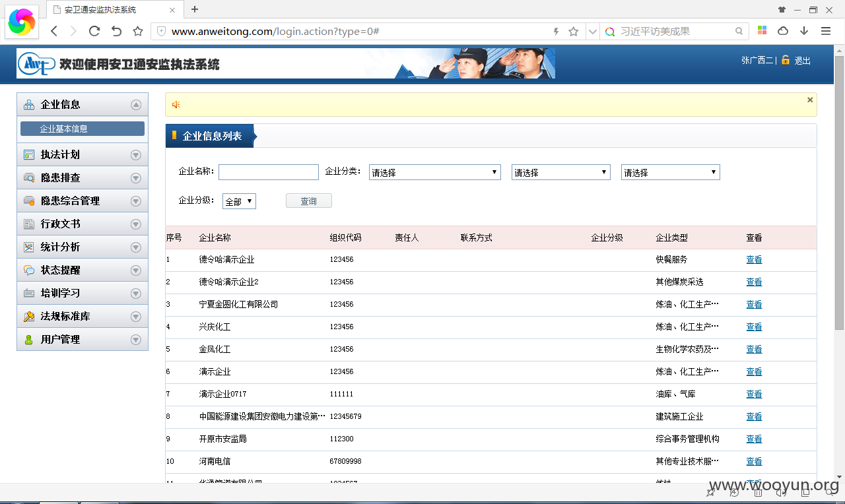Click the colorful browser logo at top left
The height and width of the screenshot is (504, 845).
22,22
